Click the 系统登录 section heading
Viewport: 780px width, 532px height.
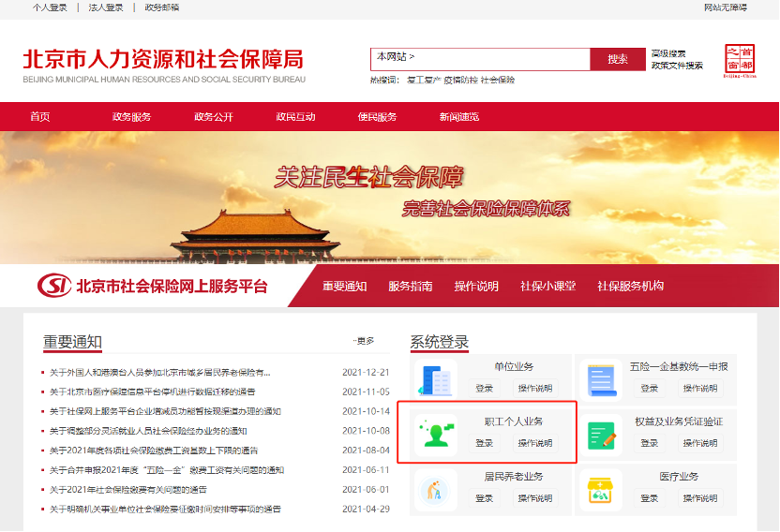coord(440,342)
